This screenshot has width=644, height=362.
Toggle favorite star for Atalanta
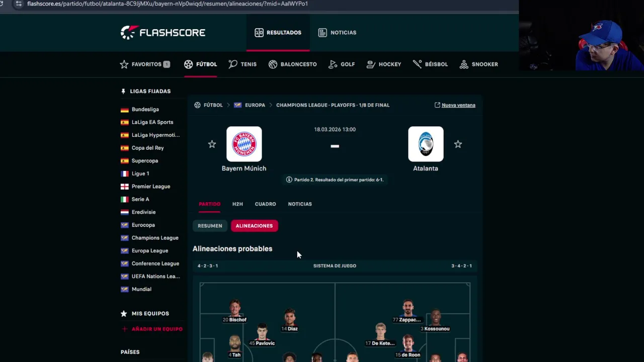(x=458, y=144)
